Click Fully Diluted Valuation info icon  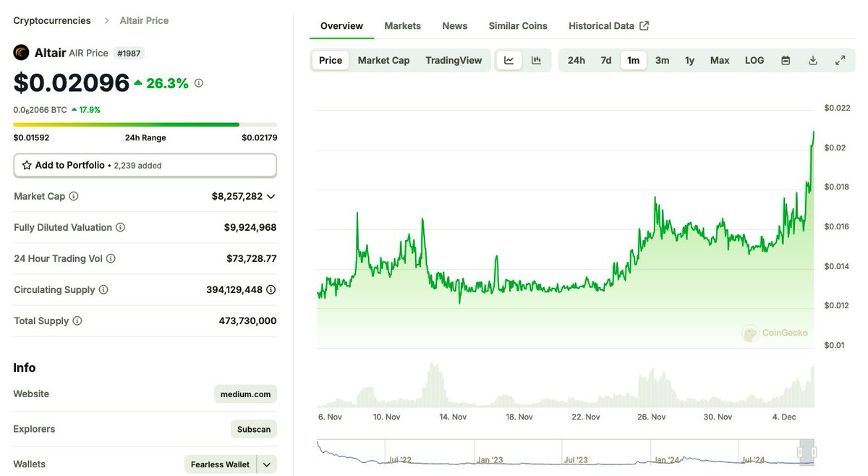pos(120,227)
